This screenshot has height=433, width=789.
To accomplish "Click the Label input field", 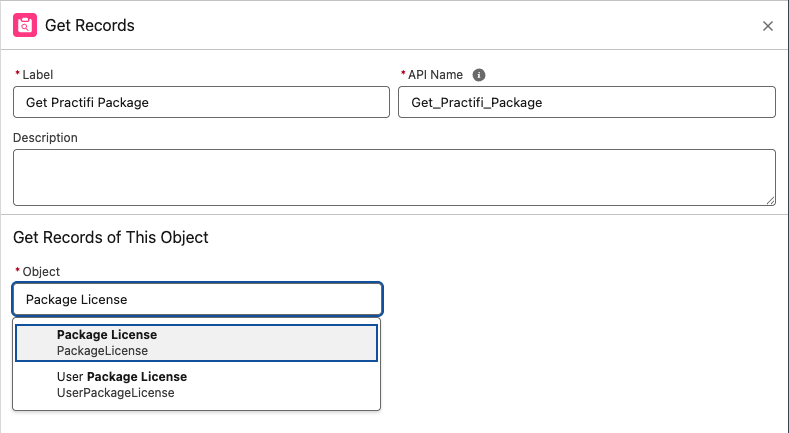I will point(201,102).
